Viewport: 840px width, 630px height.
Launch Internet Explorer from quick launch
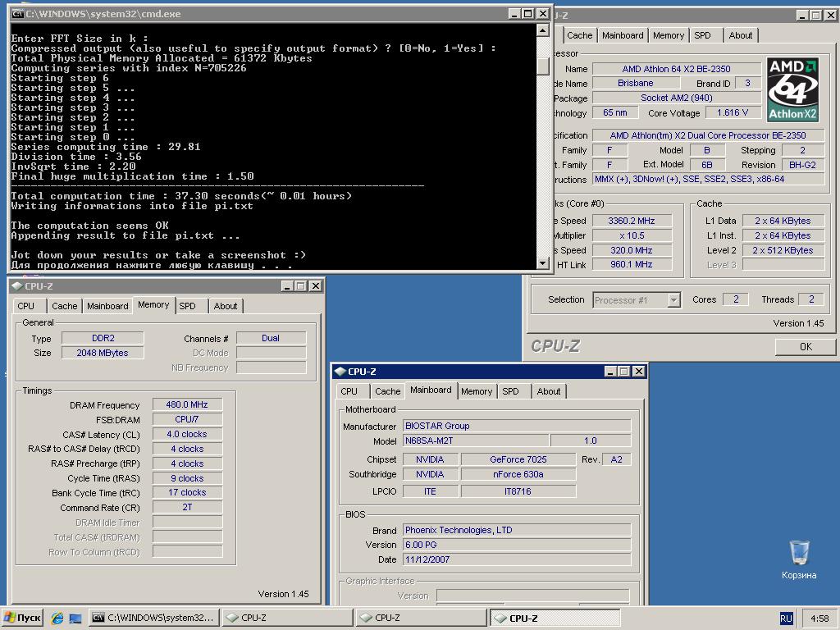point(57,619)
